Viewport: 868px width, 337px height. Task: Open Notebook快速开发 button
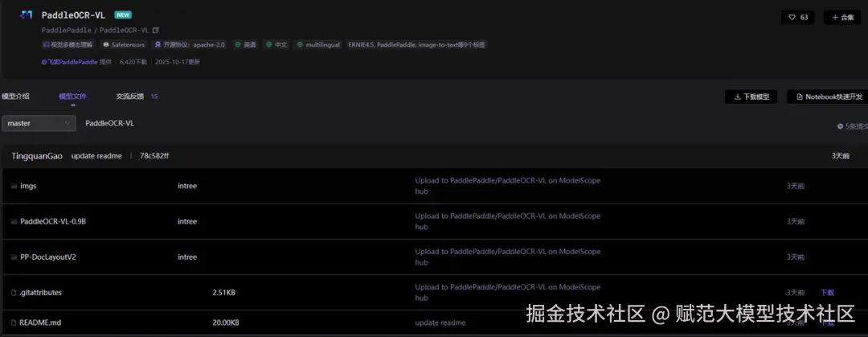tap(829, 97)
